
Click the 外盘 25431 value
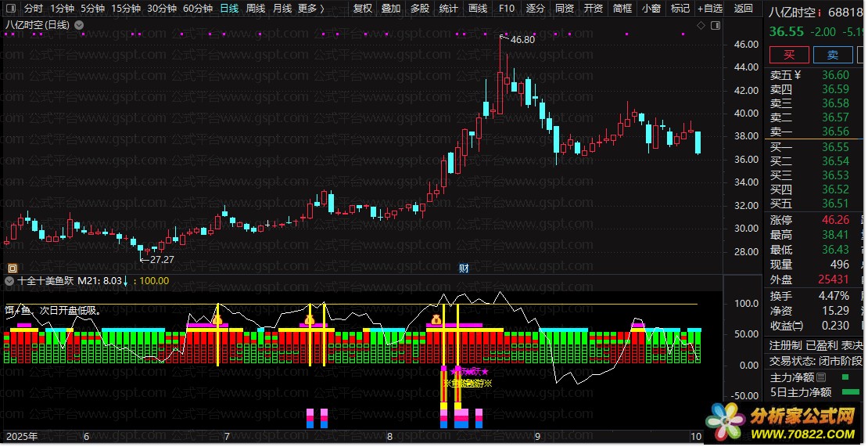[834, 279]
